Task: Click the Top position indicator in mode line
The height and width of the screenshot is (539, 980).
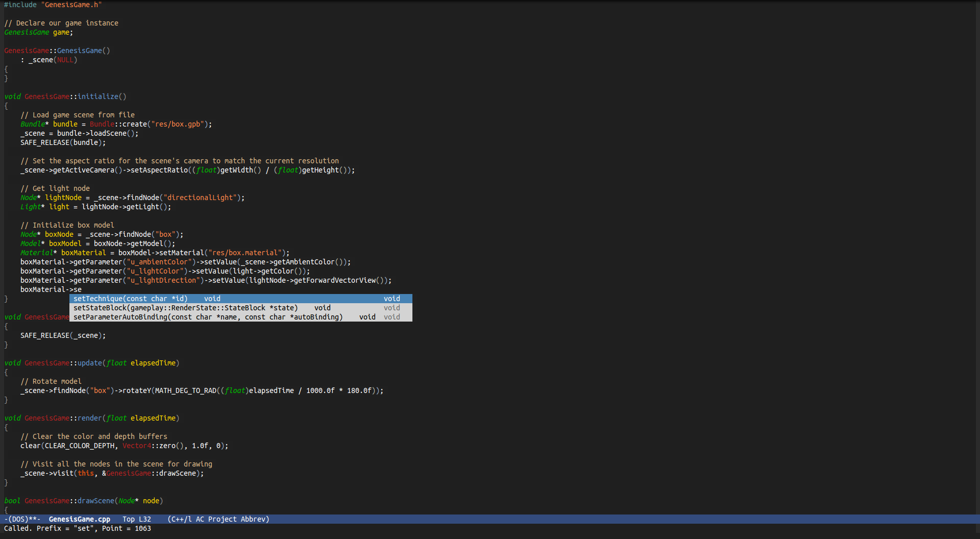Action: (129, 519)
